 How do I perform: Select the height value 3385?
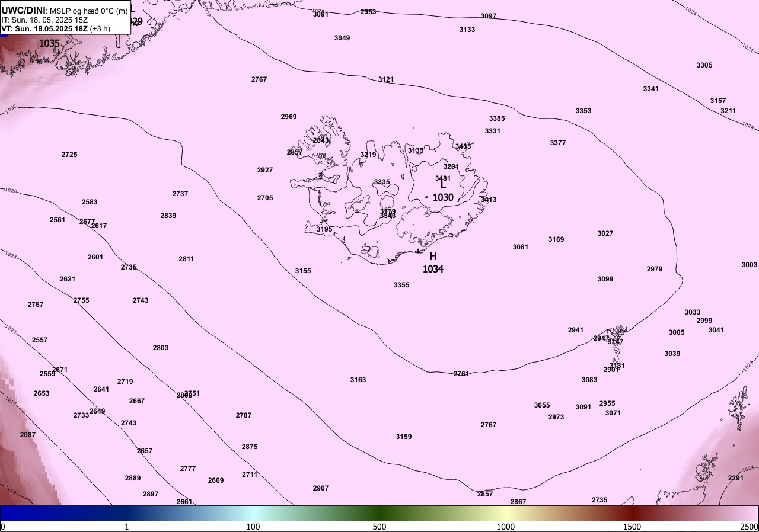[x=497, y=118]
